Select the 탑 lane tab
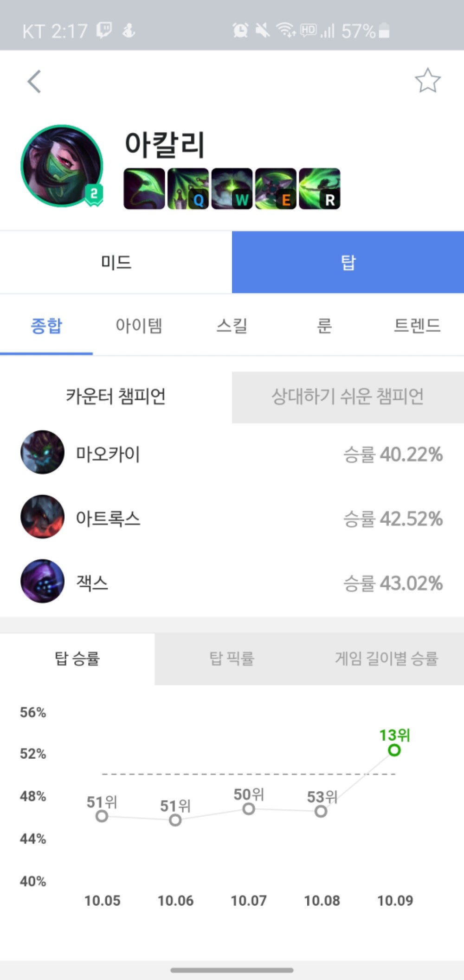 click(348, 263)
